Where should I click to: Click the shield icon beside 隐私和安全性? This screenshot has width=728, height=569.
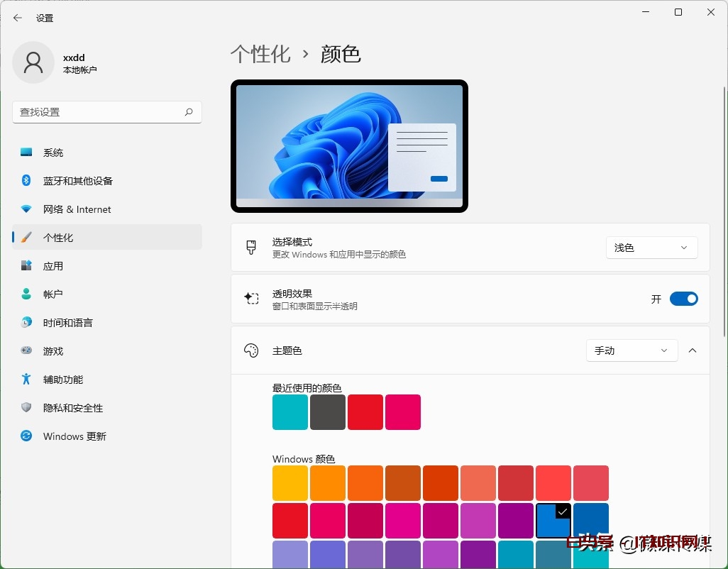[25, 408]
